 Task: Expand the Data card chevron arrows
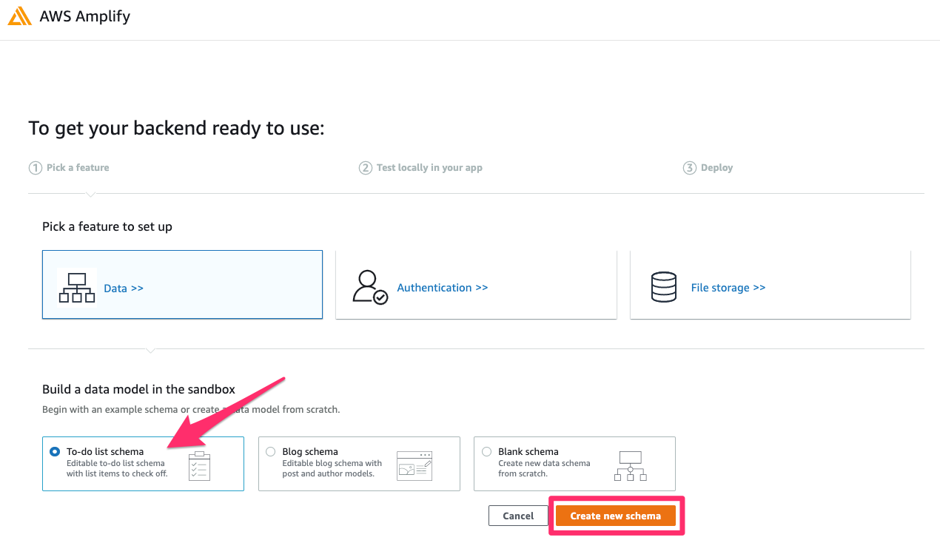(x=135, y=288)
